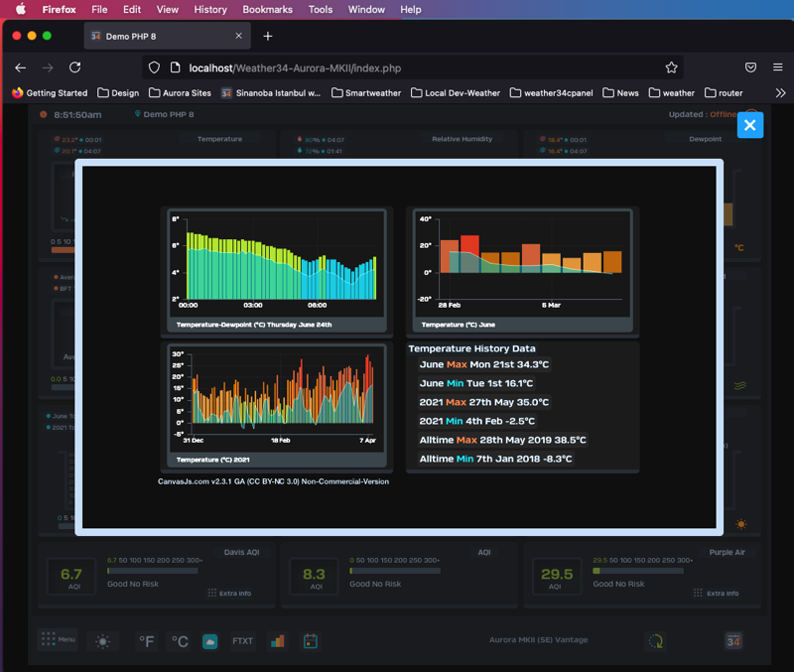Open the Apple menu
This screenshot has height=672, width=794.
(21, 9)
